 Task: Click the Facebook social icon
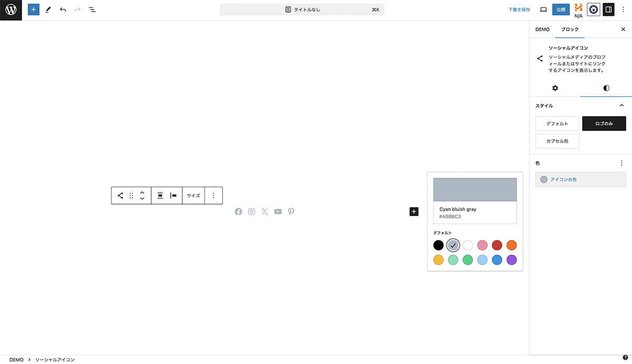(239, 211)
